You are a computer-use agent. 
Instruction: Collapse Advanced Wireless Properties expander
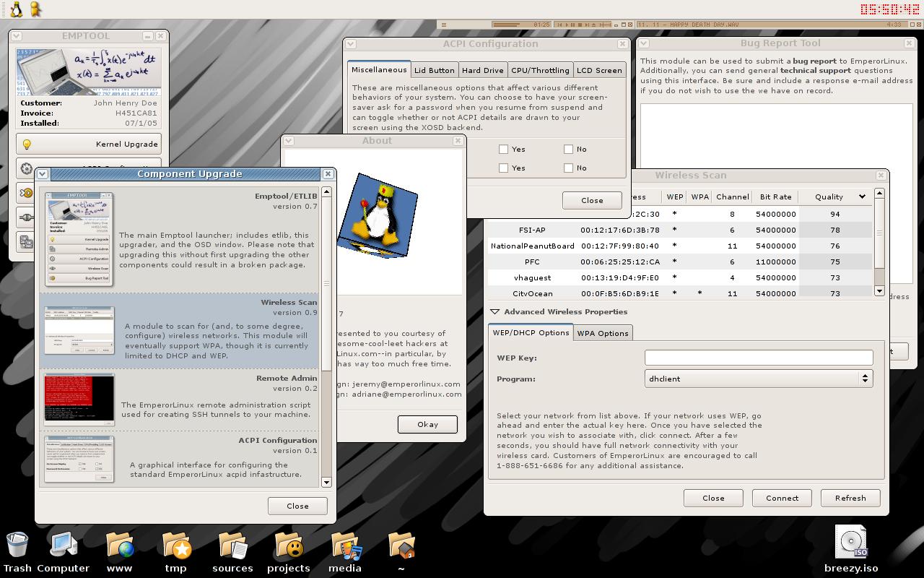coord(494,312)
